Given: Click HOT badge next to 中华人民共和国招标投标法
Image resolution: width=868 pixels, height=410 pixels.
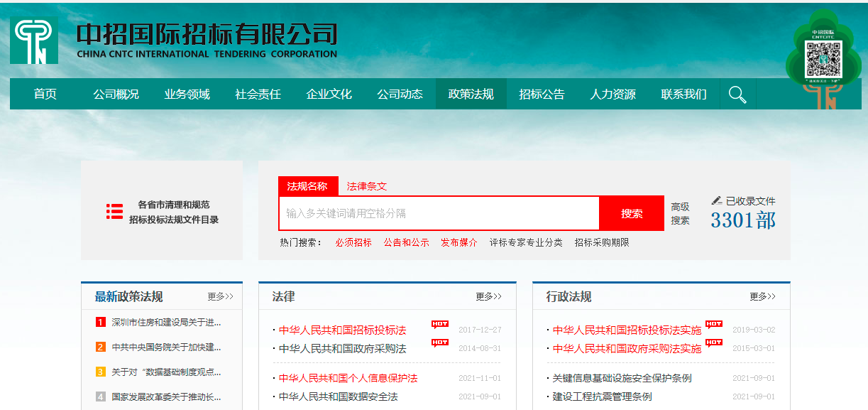Looking at the screenshot, I should coord(440,325).
